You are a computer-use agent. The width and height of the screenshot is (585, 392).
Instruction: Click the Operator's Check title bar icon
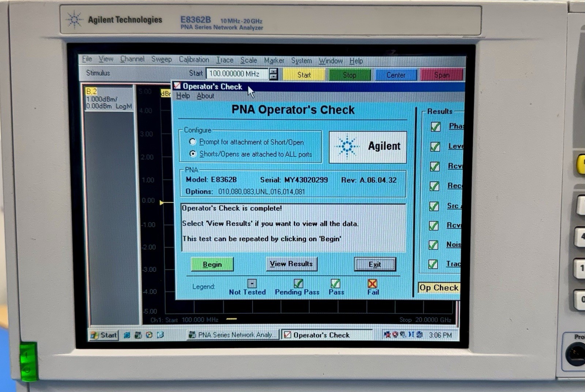[177, 86]
